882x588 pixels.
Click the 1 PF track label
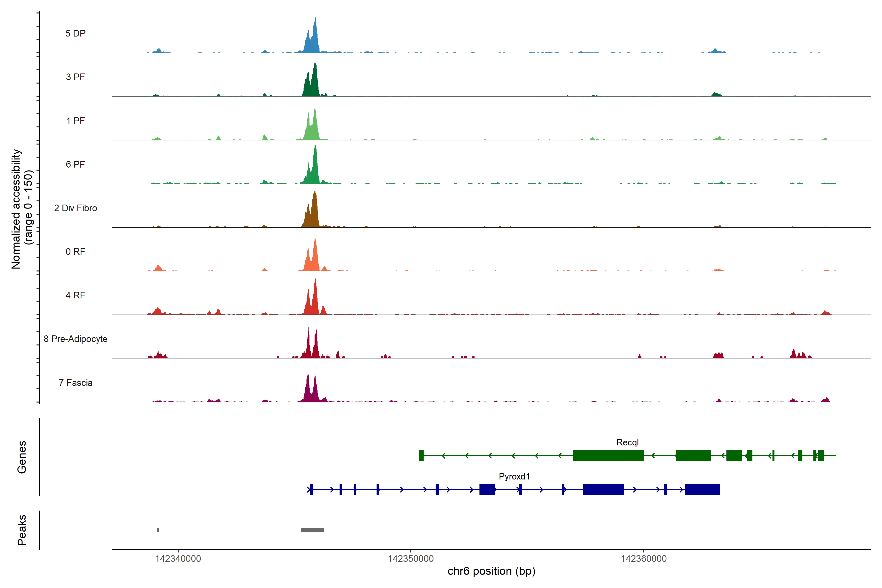pos(75,121)
